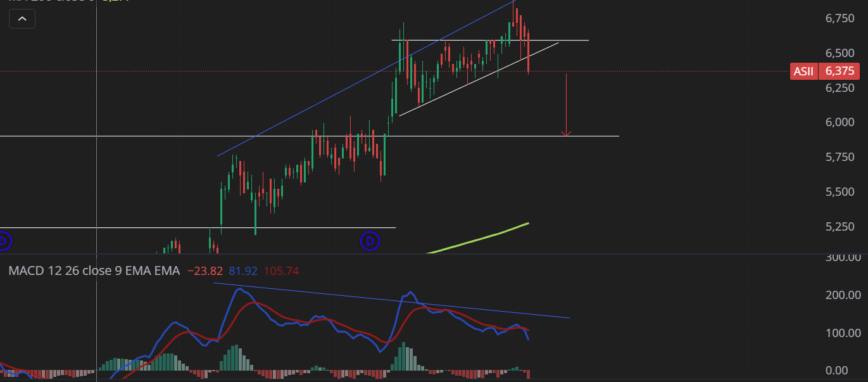The image size is (868, 382).
Task: Select the blue MACD value 81.92
Action: coord(242,271)
